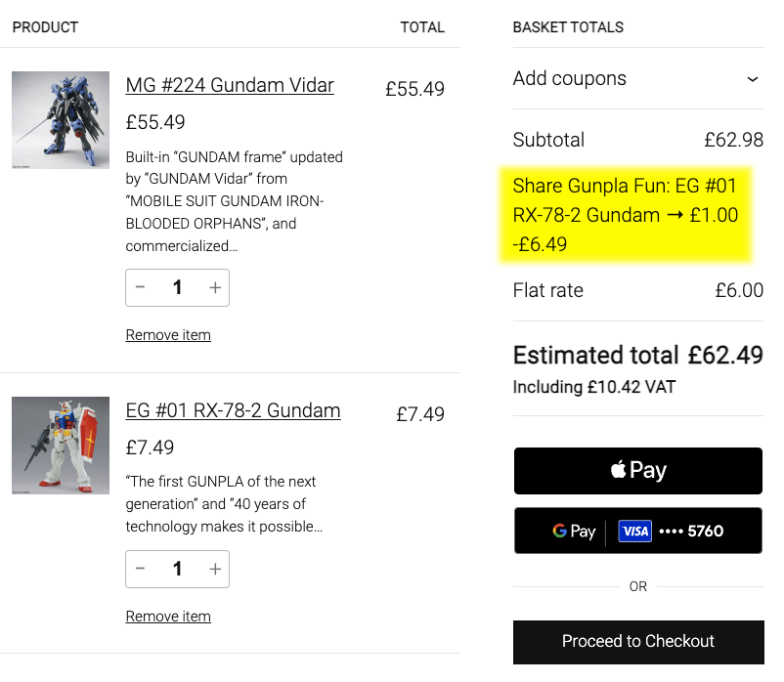784x682 pixels.
Task: Remove Gundam Vidar item from basket
Action: [x=168, y=335]
